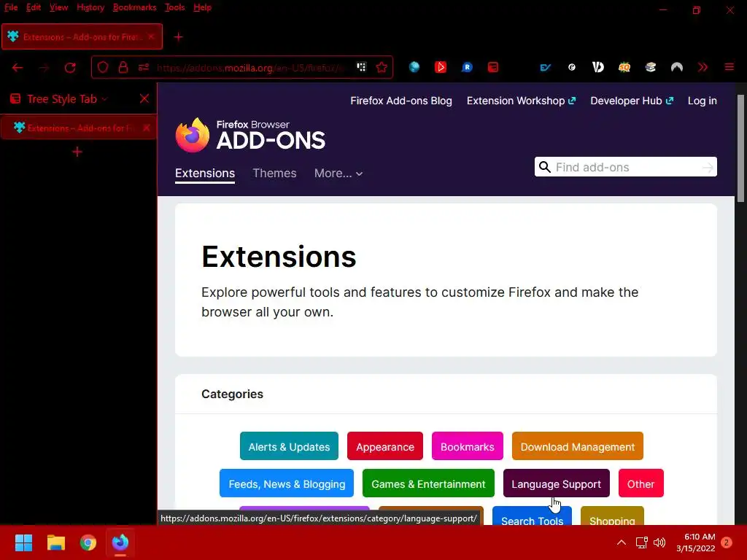Click the blue R extension icon
This screenshot has height=560, width=747.
(467, 67)
